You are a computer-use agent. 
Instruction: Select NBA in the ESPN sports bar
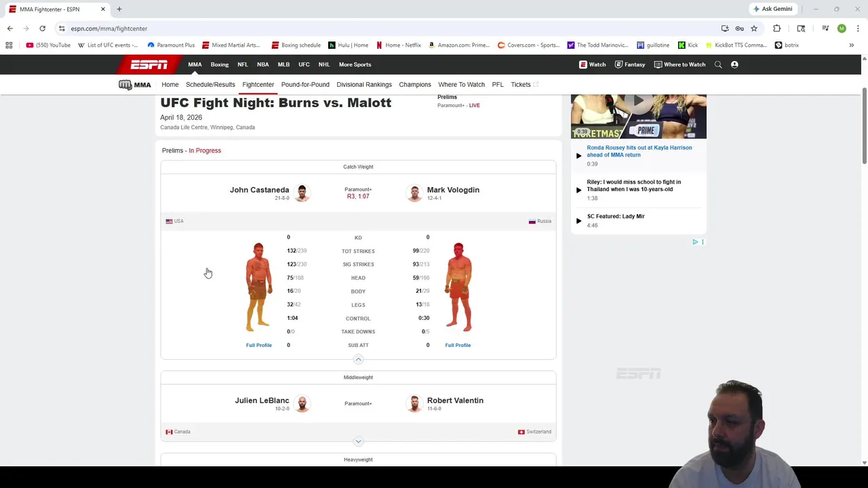pyautogui.click(x=262, y=64)
